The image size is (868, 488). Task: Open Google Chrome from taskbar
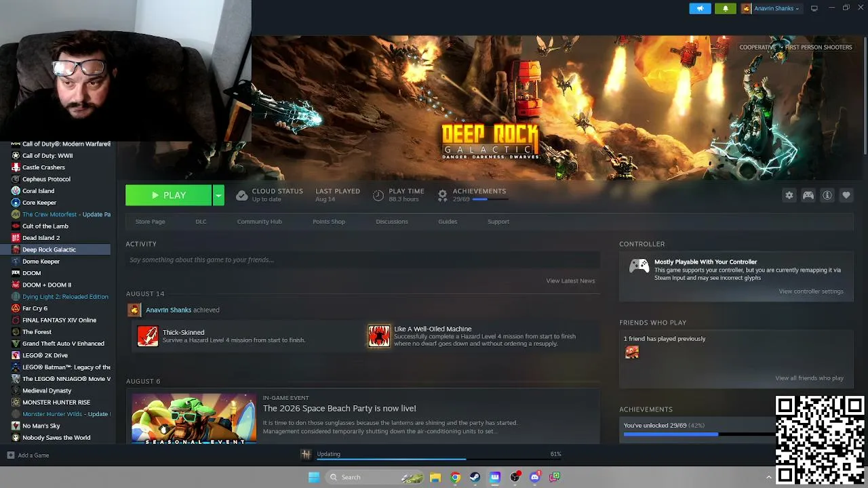pyautogui.click(x=456, y=477)
